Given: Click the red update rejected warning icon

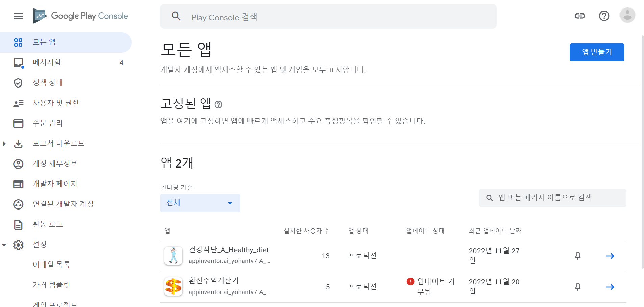Looking at the screenshot, I should point(411,281).
